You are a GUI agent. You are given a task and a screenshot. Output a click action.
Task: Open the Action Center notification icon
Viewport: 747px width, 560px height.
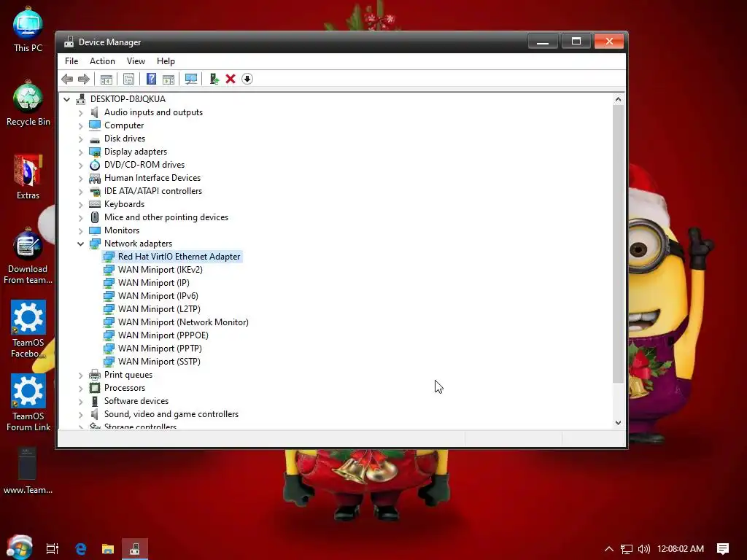(x=723, y=549)
